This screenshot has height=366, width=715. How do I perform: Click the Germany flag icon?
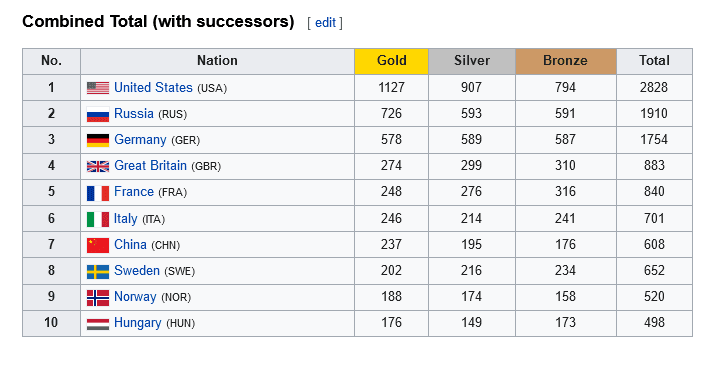click(x=98, y=140)
